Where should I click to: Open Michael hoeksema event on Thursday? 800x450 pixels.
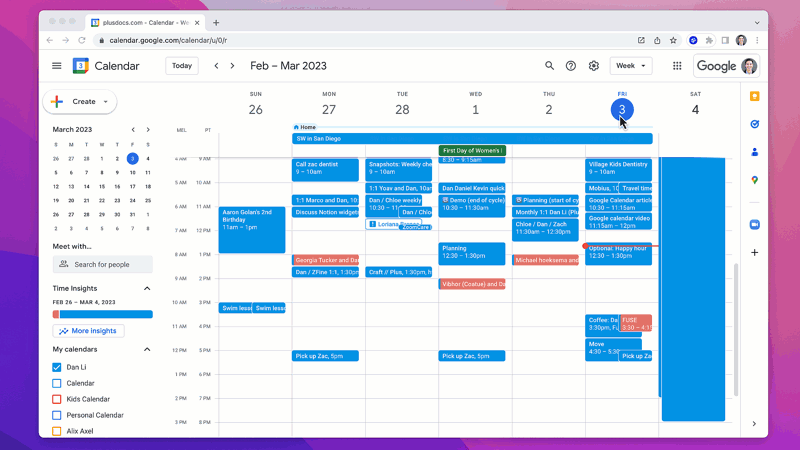pyautogui.click(x=545, y=260)
